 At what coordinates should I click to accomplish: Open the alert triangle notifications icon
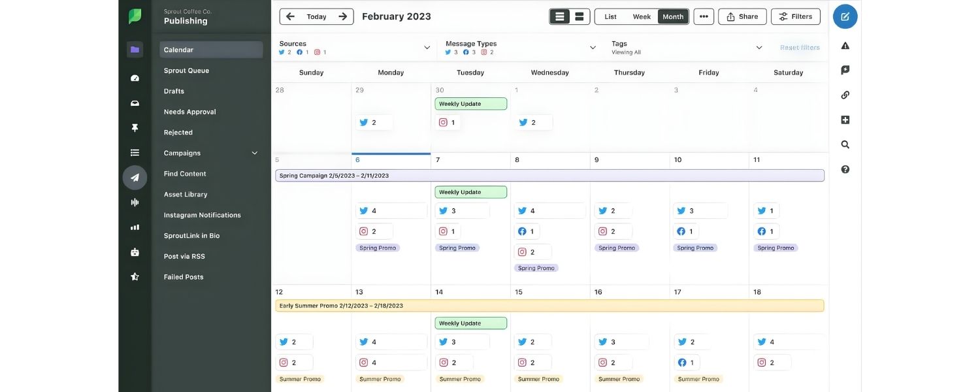(845, 46)
